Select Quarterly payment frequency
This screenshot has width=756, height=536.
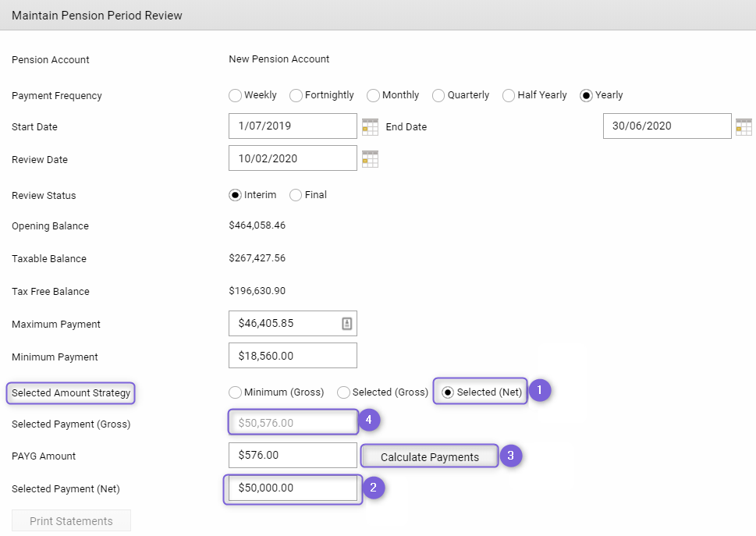(x=438, y=95)
